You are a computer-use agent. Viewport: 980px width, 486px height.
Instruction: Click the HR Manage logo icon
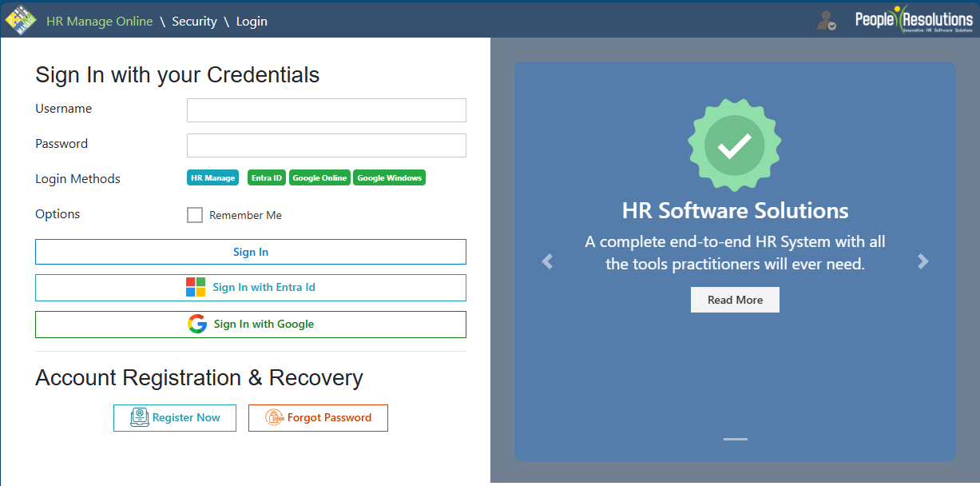(21, 20)
